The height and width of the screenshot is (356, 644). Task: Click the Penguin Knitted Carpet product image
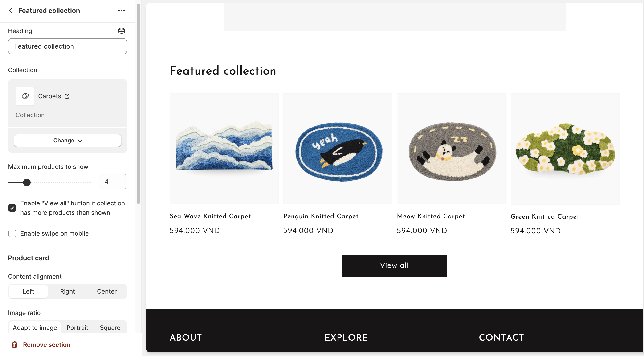[x=338, y=149]
